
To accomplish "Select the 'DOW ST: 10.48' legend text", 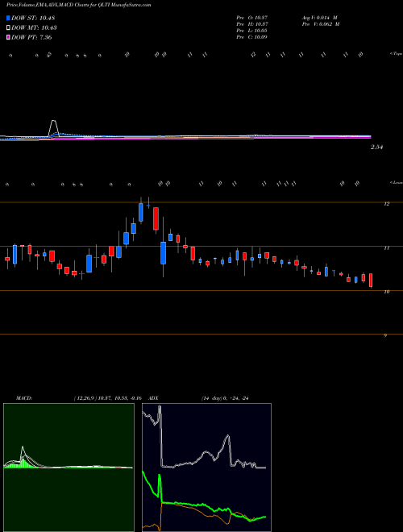I will 33,18.
